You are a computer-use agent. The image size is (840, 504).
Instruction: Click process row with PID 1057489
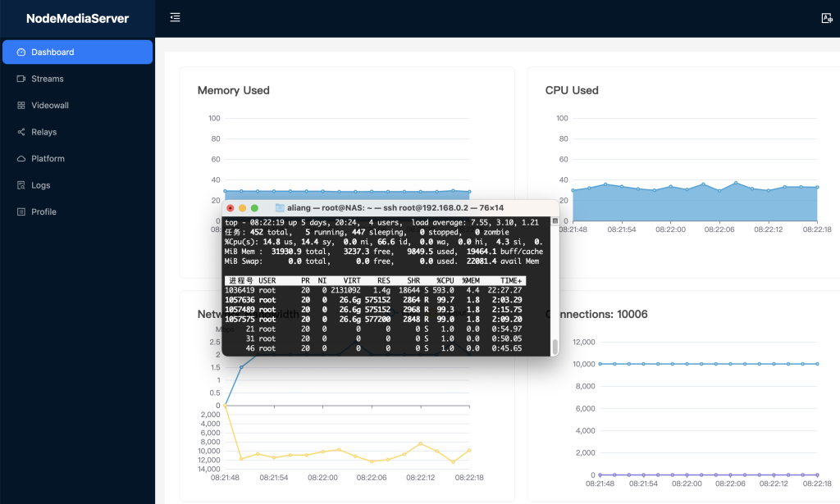[x=373, y=309]
